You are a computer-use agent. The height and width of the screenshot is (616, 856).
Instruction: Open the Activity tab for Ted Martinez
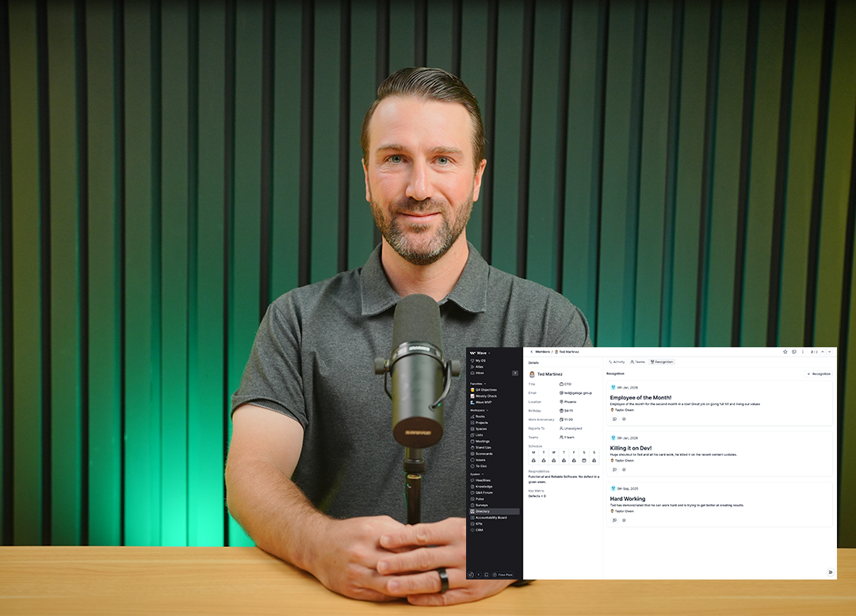(x=617, y=362)
